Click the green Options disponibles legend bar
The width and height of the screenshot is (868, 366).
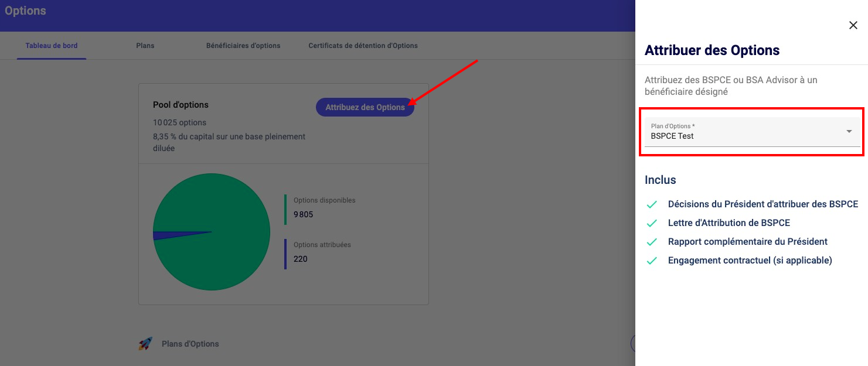(x=285, y=210)
